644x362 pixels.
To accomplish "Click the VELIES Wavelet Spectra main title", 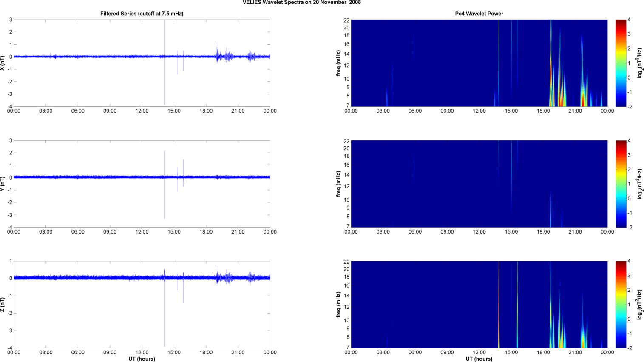I will 301,3.
